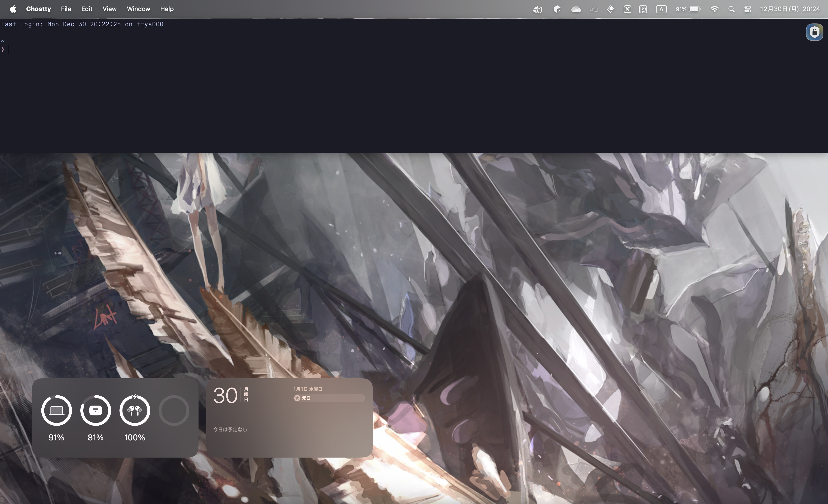Open the date and time 20:24 panel

click(790, 9)
